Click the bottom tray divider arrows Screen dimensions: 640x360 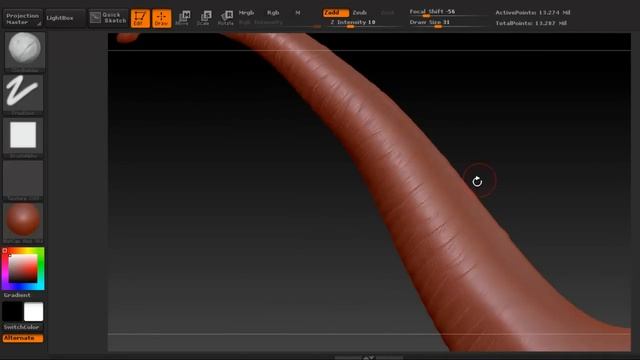pos(369,358)
